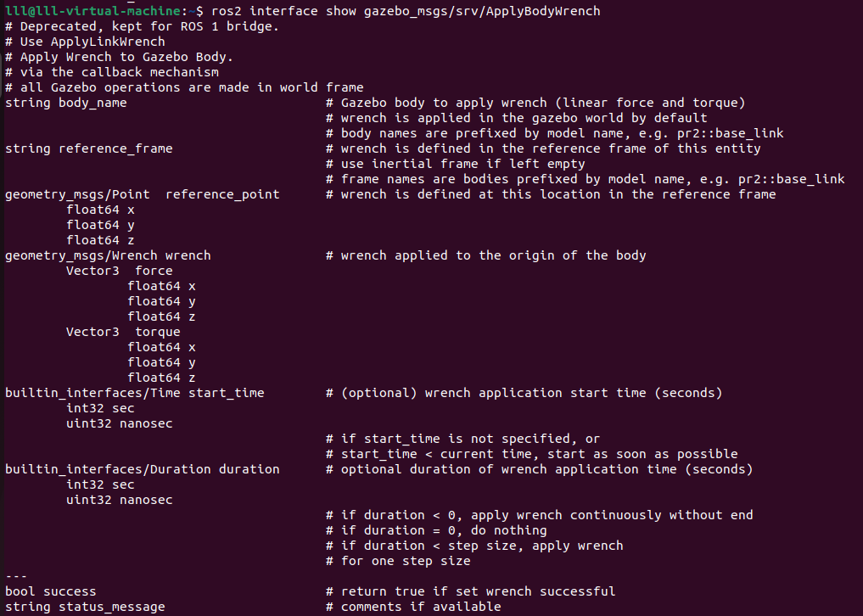Image resolution: width=863 pixels, height=616 pixels.
Task: Click '# use inertial frame if left empty'
Action: tap(455, 164)
